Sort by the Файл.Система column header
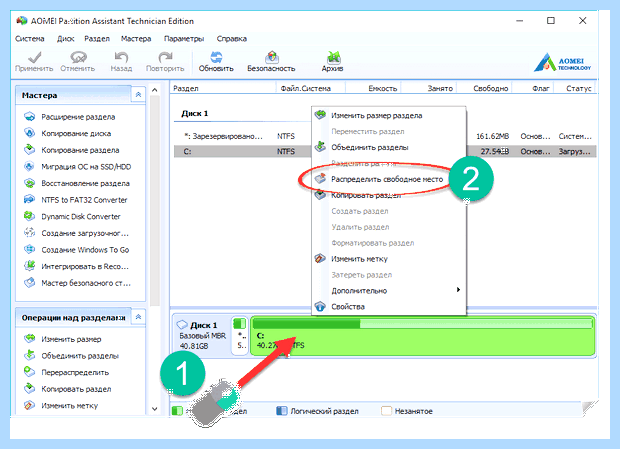 click(311, 88)
